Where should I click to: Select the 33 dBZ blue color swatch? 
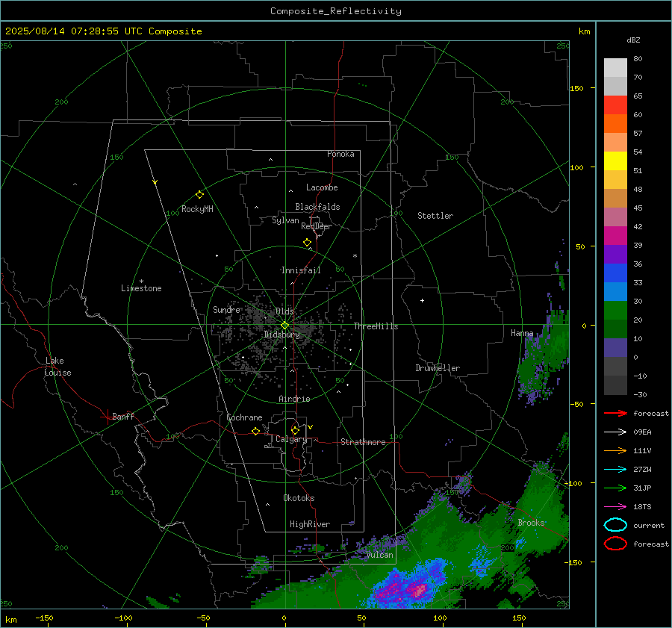click(615, 273)
